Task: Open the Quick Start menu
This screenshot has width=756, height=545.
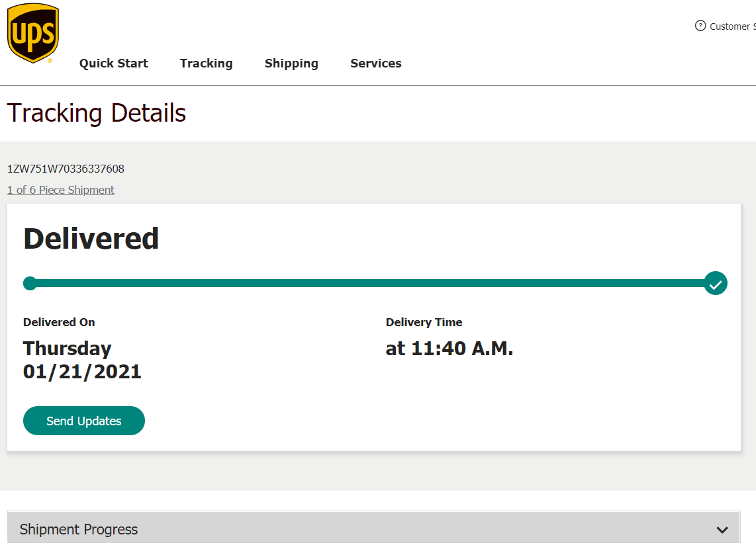Action: tap(114, 63)
